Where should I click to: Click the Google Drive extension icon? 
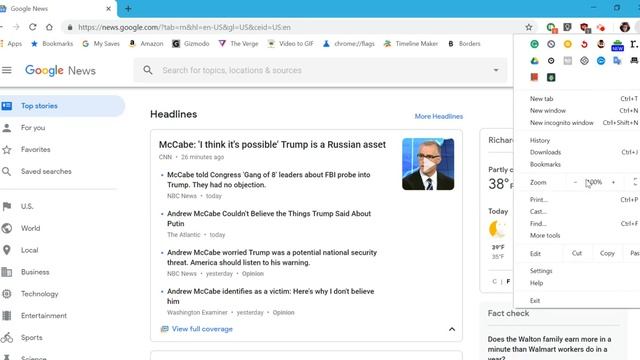(534, 61)
